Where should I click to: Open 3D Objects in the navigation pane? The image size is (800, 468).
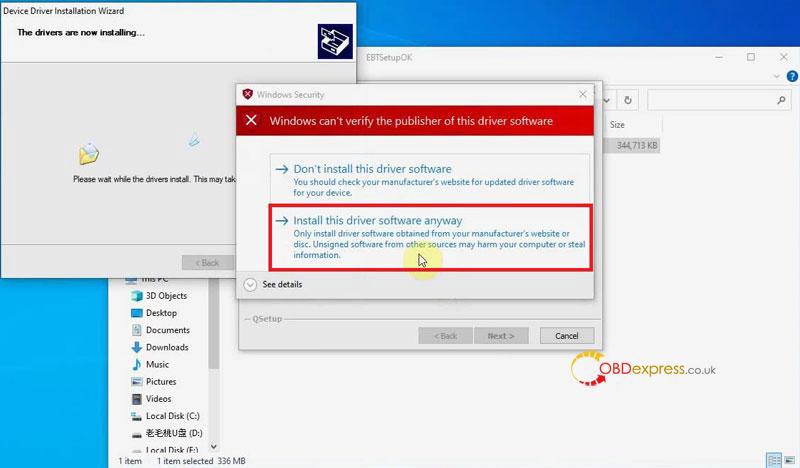pos(166,295)
